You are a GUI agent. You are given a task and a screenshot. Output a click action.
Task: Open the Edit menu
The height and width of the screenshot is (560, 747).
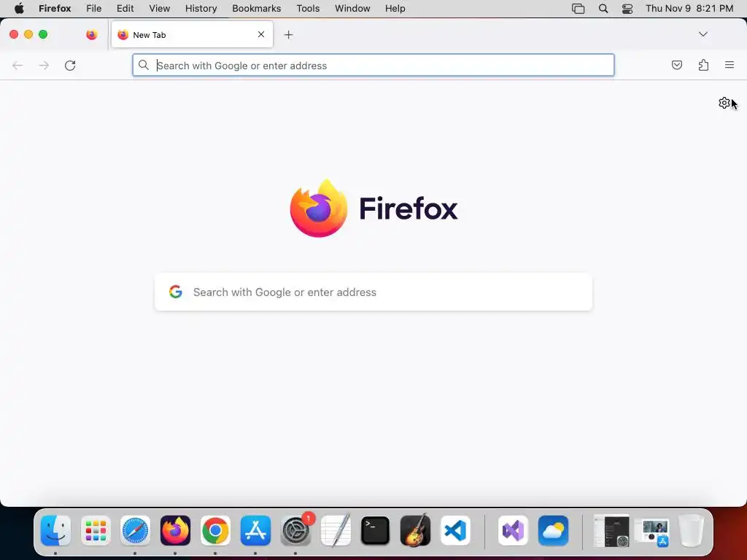pyautogui.click(x=125, y=9)
